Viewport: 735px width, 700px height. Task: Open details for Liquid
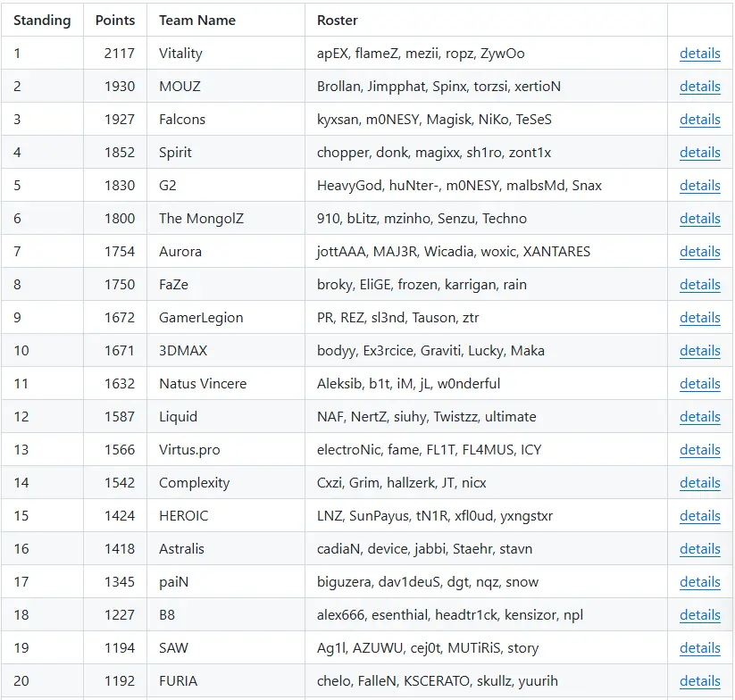click(x=699, y=417)
